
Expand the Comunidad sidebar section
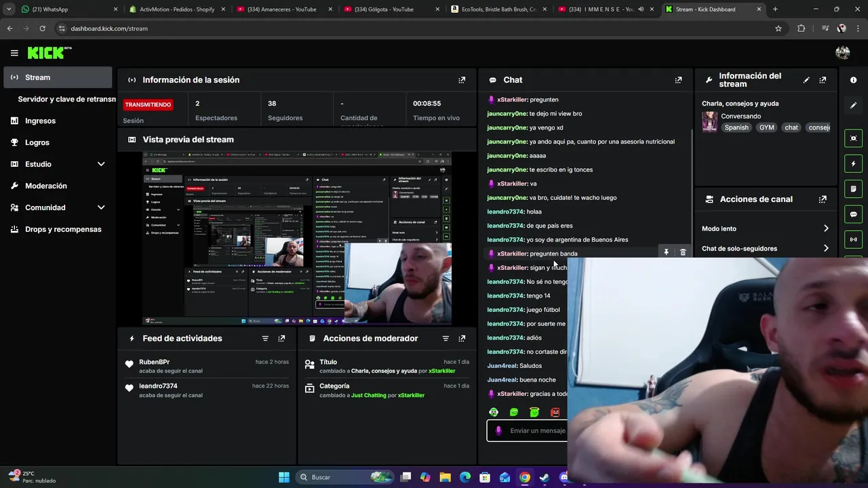point(101,207)
